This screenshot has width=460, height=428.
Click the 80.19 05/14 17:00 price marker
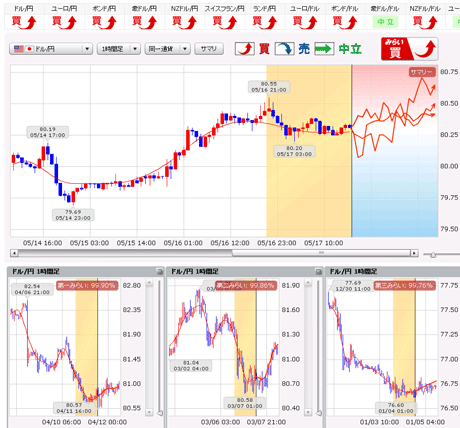coord(48,132)
